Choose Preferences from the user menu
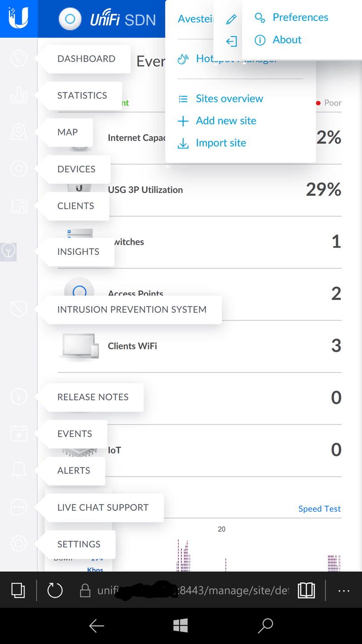The image size is (362, 644). (300, 17)
